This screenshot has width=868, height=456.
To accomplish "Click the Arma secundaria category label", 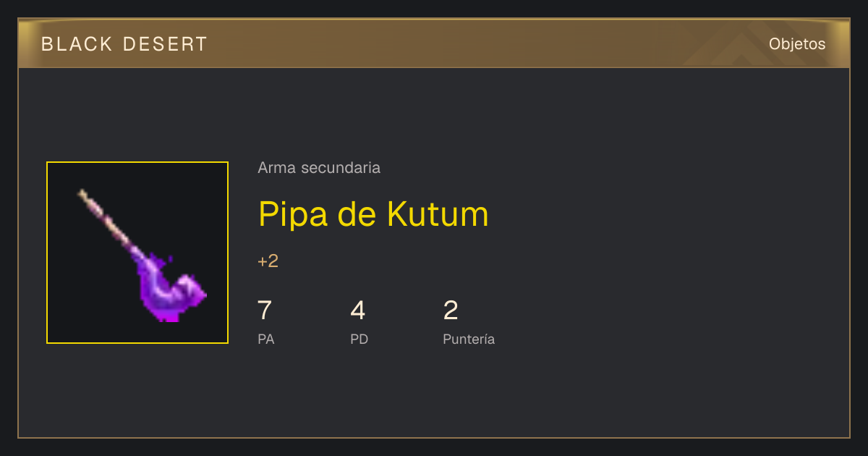I will (319, 168).
